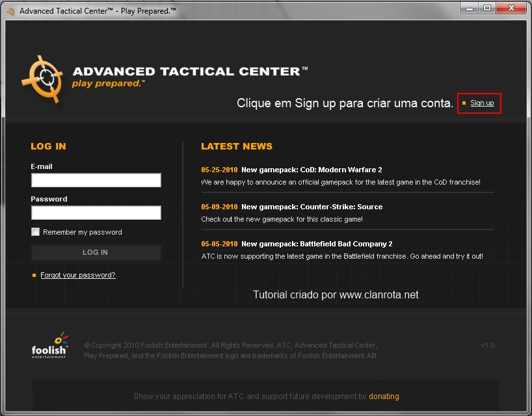Click the Foolish Entertainment logo
This screenshot has width=532, height=416.
coord(50,346)
